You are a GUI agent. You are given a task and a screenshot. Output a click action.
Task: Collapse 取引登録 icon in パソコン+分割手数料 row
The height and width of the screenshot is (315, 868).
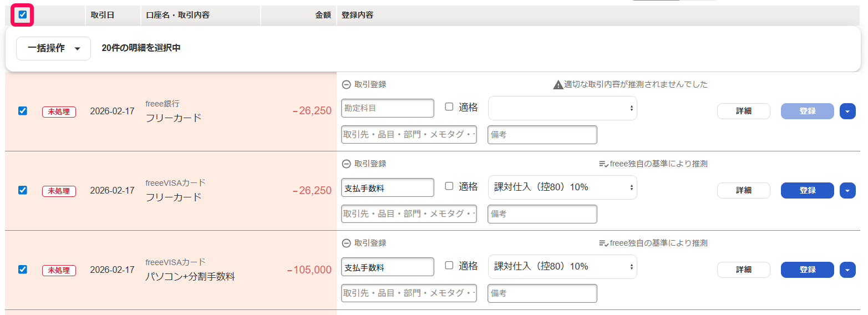point(346,243)
